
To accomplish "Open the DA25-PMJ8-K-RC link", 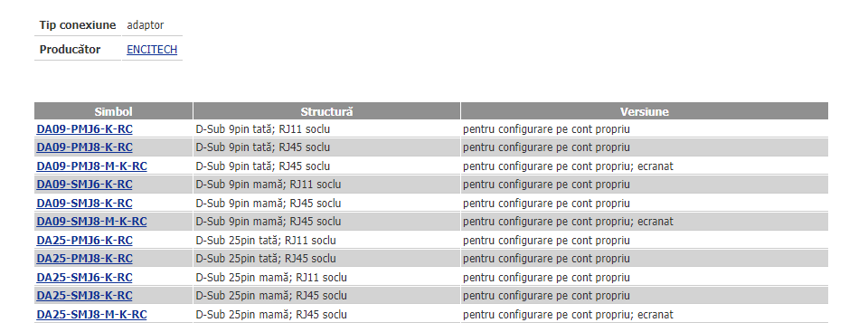I will pyautogui.click(x=85, y=259).
